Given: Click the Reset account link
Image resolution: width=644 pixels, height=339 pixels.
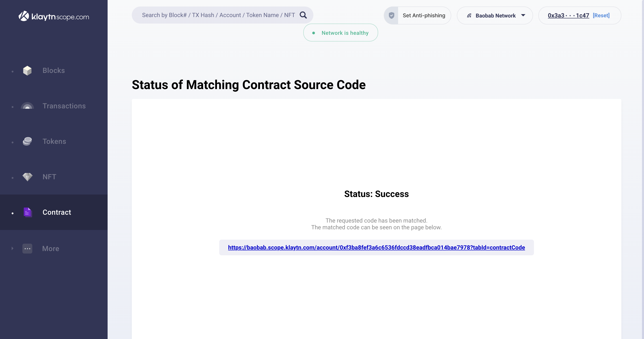Looking at the screenshot, I should [601, 15].
